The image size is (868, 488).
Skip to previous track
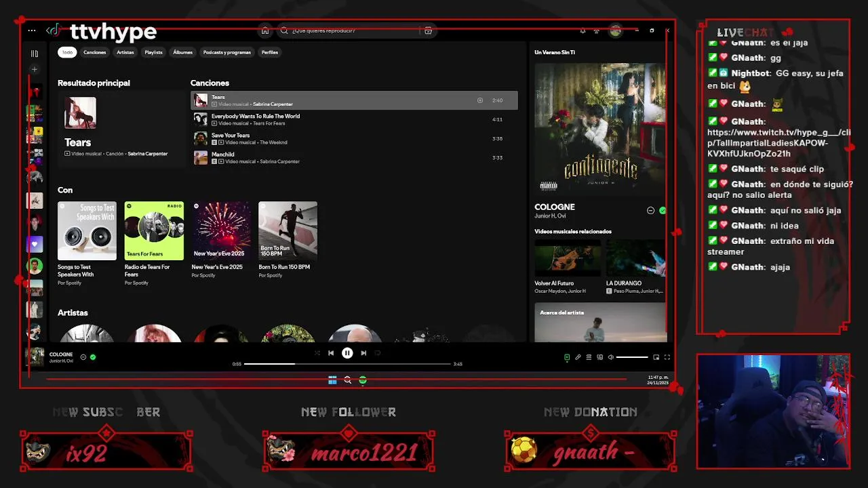tap(331, 352)
